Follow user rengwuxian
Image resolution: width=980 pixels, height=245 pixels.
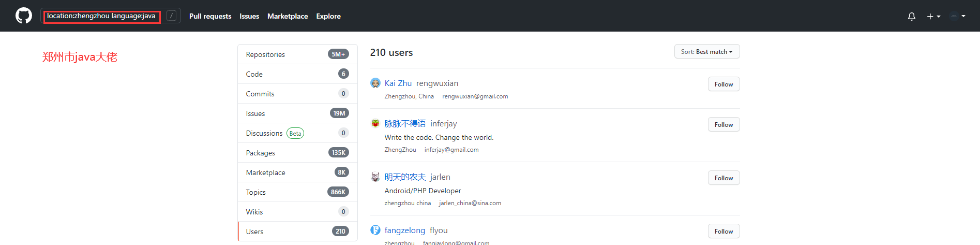coord(723,84)
